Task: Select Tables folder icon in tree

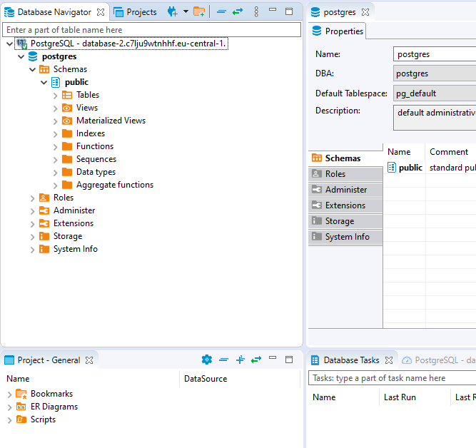Action: pyautogui.click(x=67, y=95)
